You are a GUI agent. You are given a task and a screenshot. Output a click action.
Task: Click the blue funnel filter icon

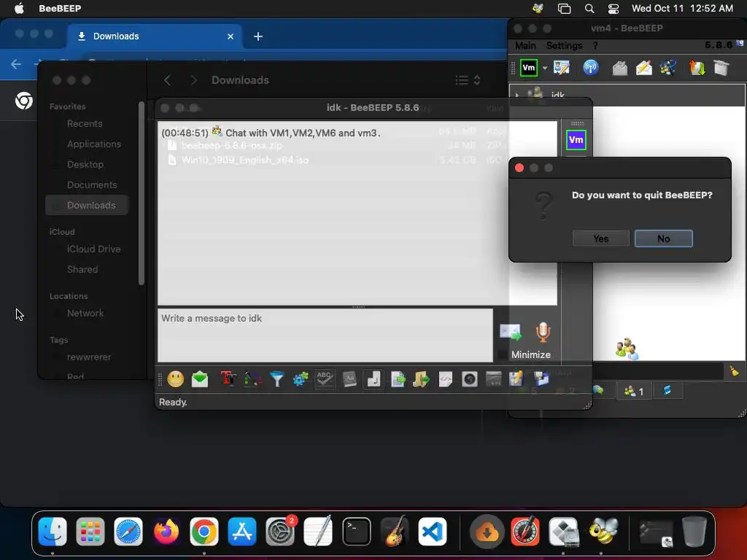point(276,379)
